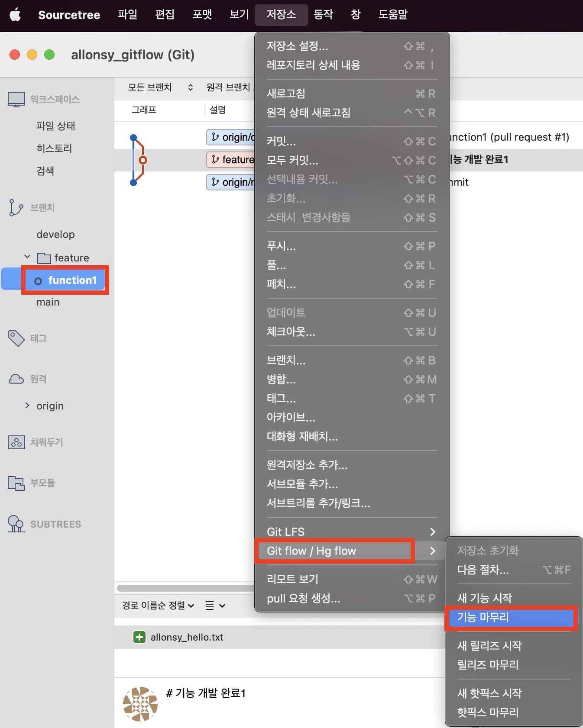This screenshot has width=583, height=728.
Task: Select Refresh (새로고침) menu item
Action: [x=352, y=93]
